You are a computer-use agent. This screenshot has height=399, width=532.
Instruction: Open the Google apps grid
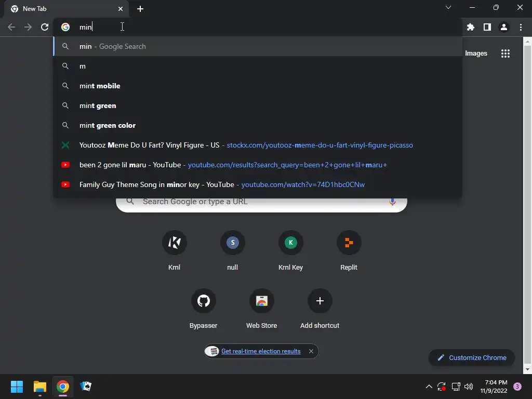click(506, 54)
